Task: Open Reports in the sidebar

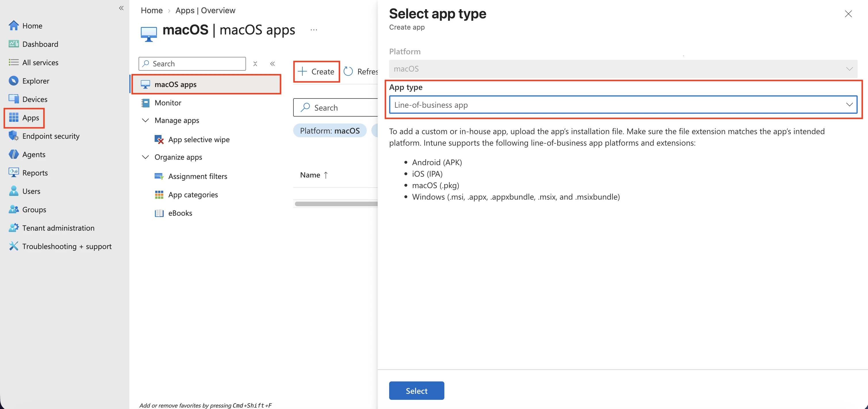Action: (x=28, y=172)
